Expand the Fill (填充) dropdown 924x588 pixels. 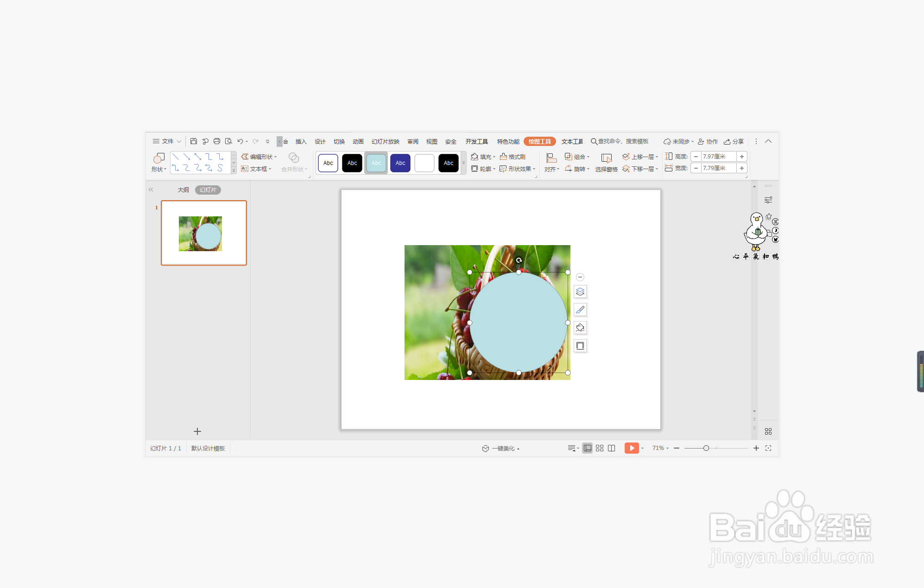[x=494, y=157]
